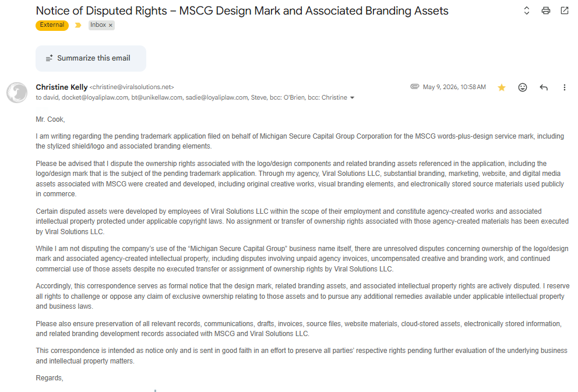The width and height of the screenshot is (578, 392).
Task: Open the email in a new window
Action: click(565, 10)
